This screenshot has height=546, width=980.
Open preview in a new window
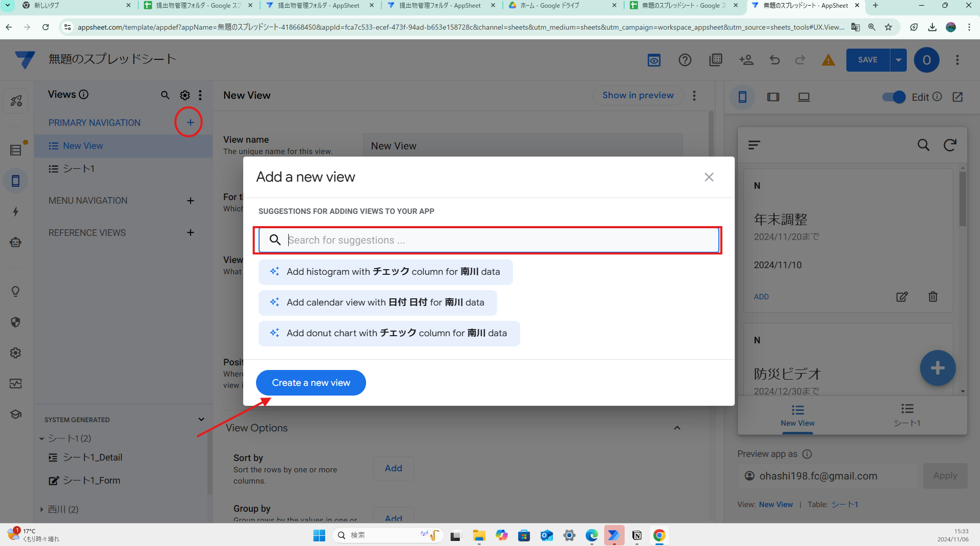coord(957,97)
